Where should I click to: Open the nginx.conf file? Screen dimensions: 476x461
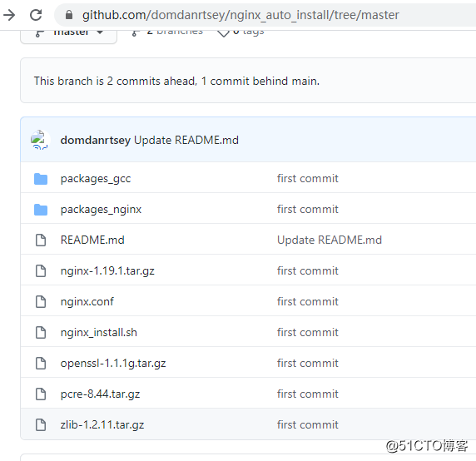tap(87, 302)
